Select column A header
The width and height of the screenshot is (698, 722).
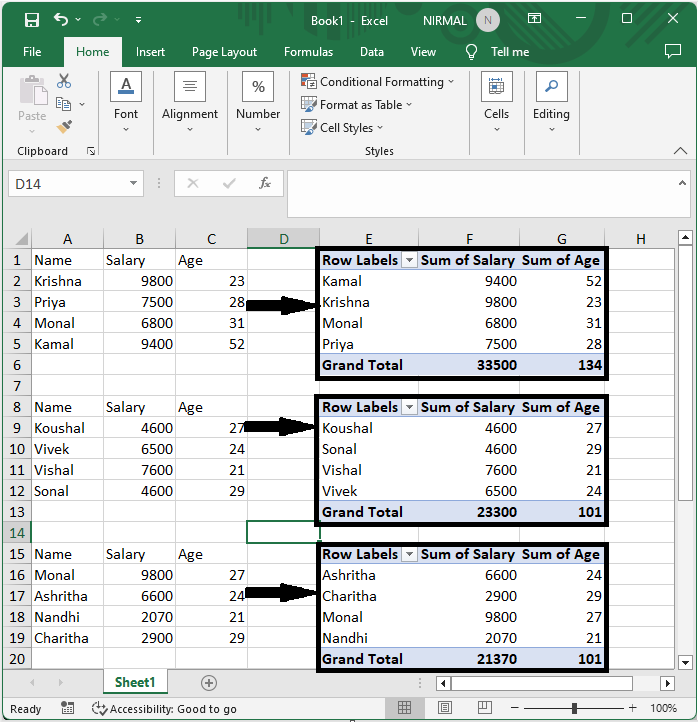(x=67, y=239)
